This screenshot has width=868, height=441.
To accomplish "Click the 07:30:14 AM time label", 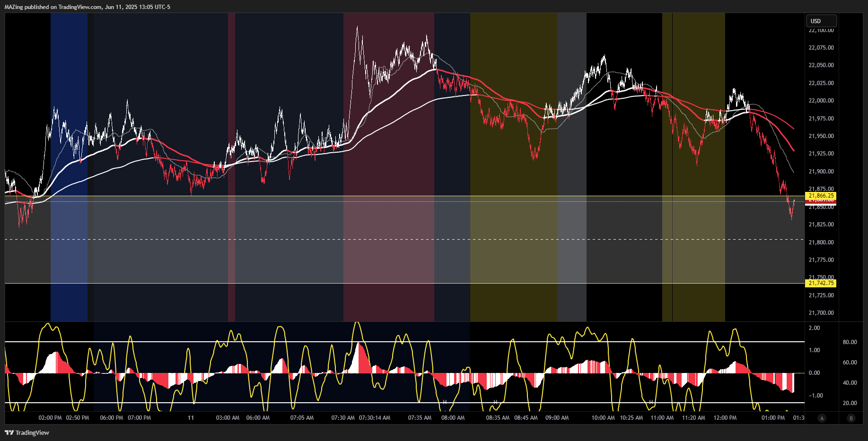I will pyautogui.click(x=375, y=418).
